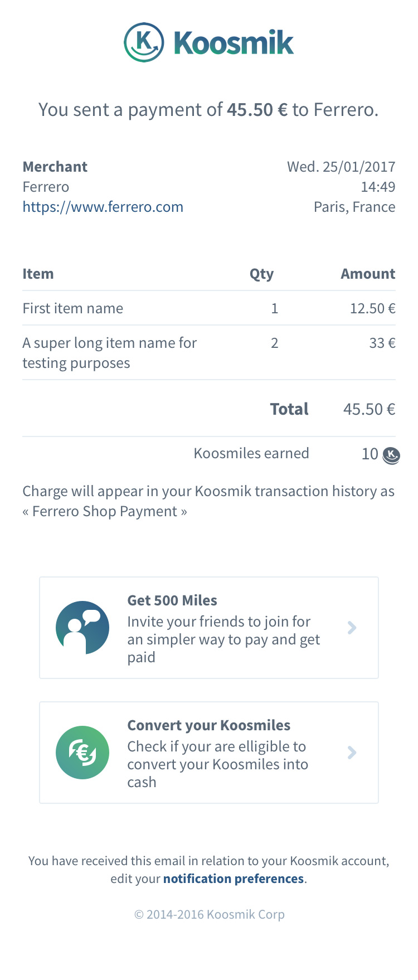
Task: Click the euro conversion green icon
Action: [x=82, y=752]
